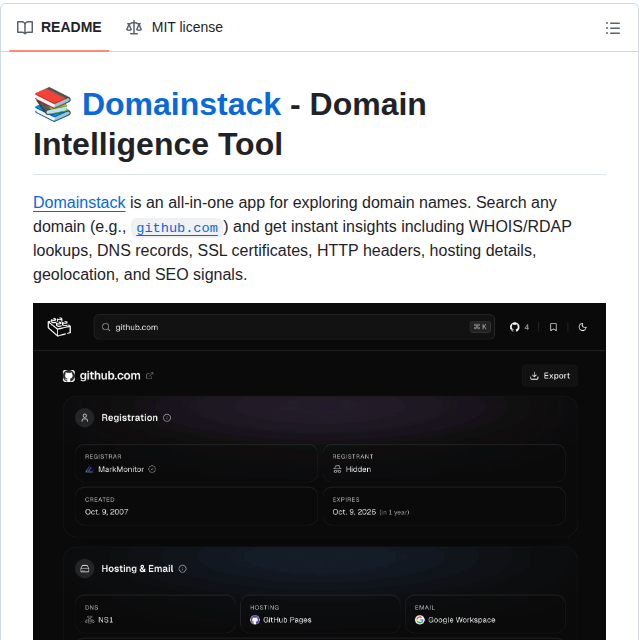
Task: Toggle dark mode with the moon icon
Action: pos(583,327)
